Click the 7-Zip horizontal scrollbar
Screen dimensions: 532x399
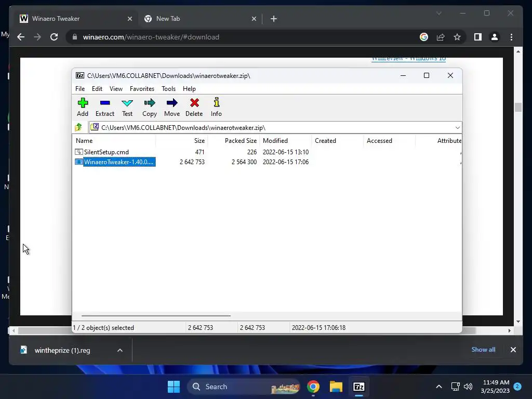pos(156,316)
